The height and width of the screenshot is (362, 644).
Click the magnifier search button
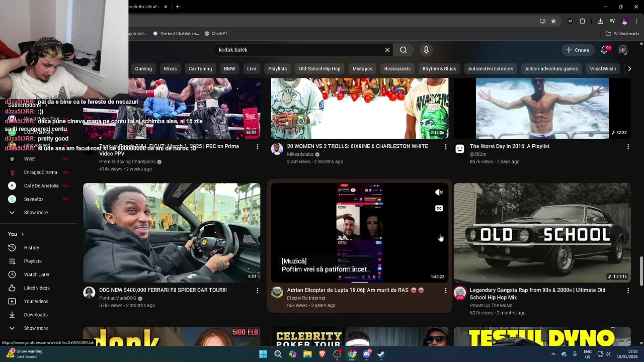tap(404, 50)
